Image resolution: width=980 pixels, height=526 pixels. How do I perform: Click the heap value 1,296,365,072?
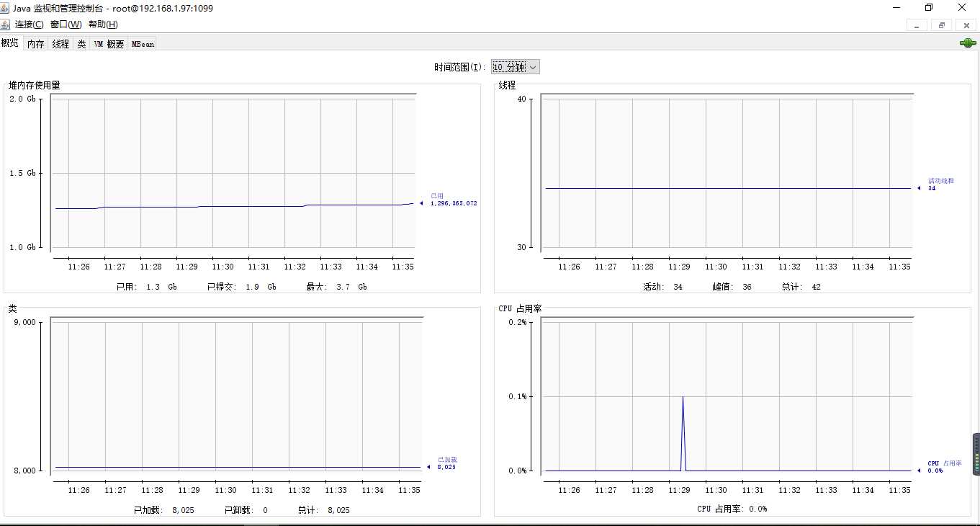coord(454,203)
